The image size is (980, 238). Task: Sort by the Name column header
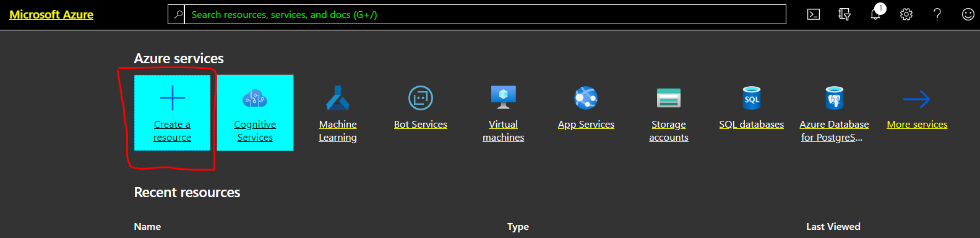[147, 227]
